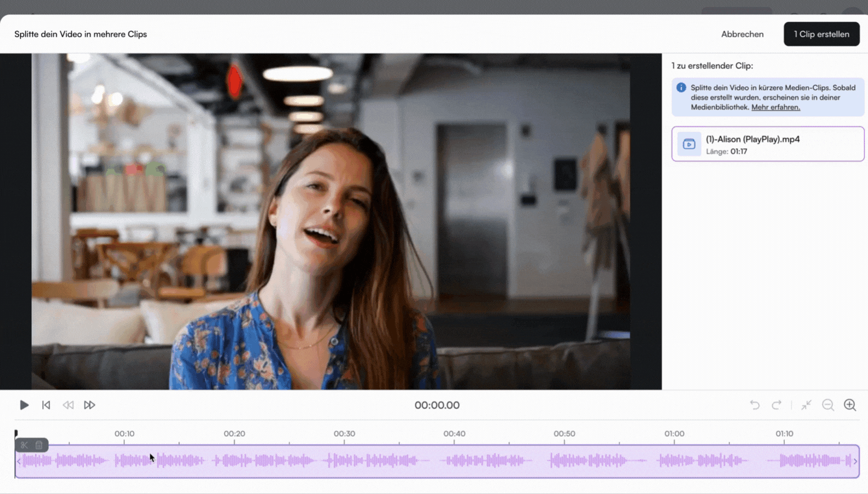Click the right trim handle of the clip
Viewport: 868px width, 494px height.
pyautogui.click(x=855, y=461)
